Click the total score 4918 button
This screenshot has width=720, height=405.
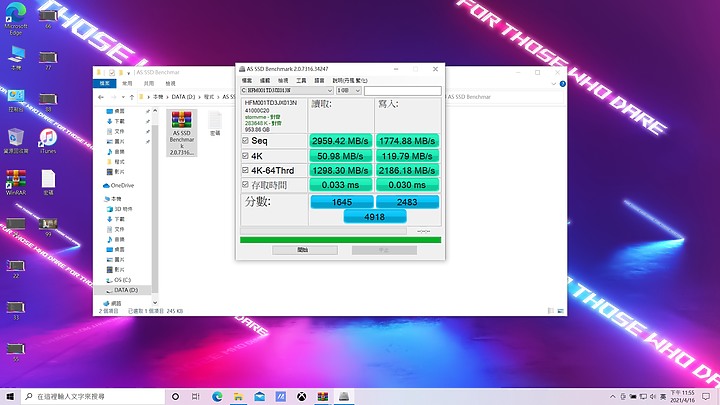pos(375,217)
